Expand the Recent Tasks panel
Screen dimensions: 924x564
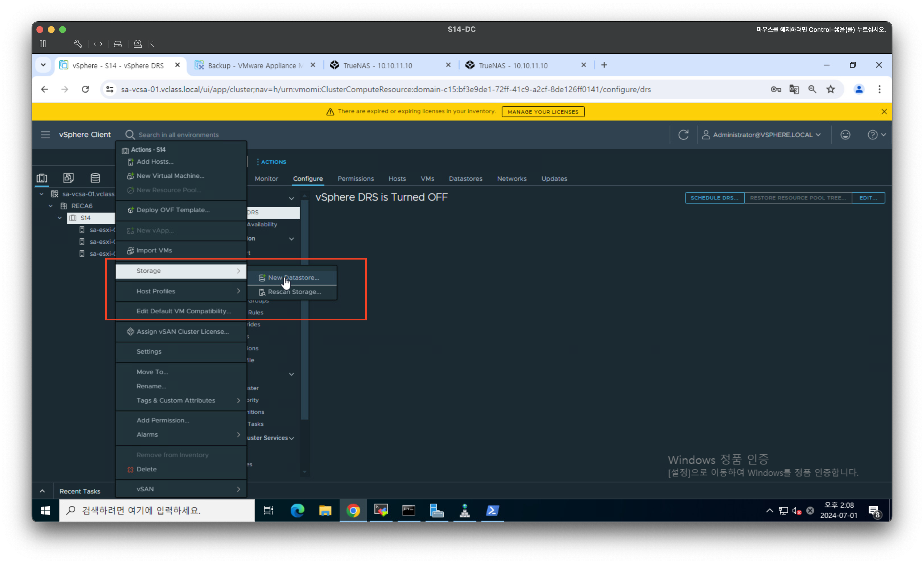(x=42, y=491)
